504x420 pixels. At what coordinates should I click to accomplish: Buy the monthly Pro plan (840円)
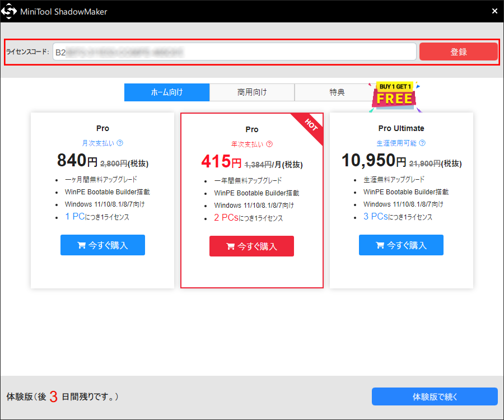(102, 245)
